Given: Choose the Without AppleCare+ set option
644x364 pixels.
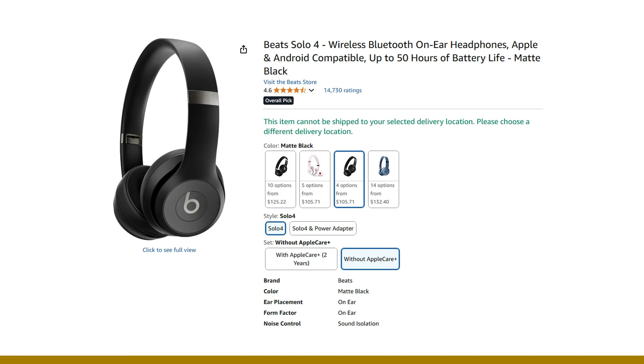Looking at the screenshot, I should click(370, 259).
